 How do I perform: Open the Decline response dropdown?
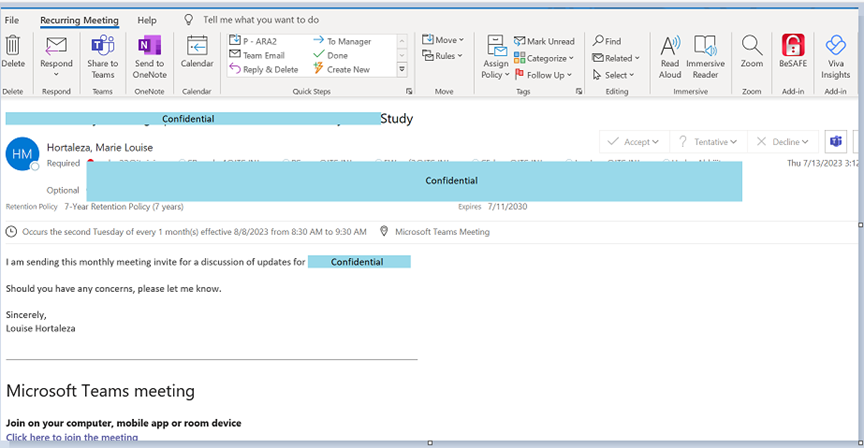pos(782,142)
